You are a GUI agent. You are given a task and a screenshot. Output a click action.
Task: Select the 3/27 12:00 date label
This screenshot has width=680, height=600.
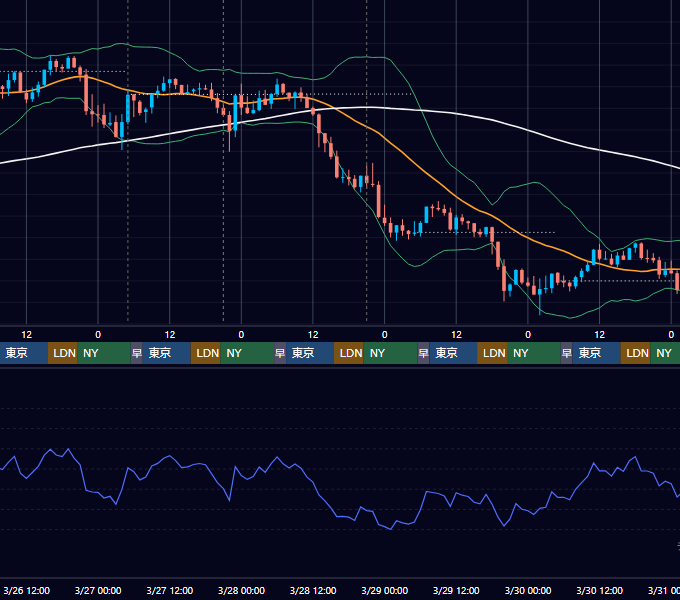click(170, 590)
